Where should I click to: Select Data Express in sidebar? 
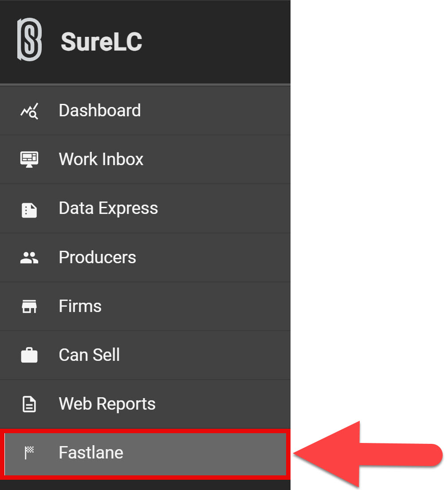click(108, 208)
